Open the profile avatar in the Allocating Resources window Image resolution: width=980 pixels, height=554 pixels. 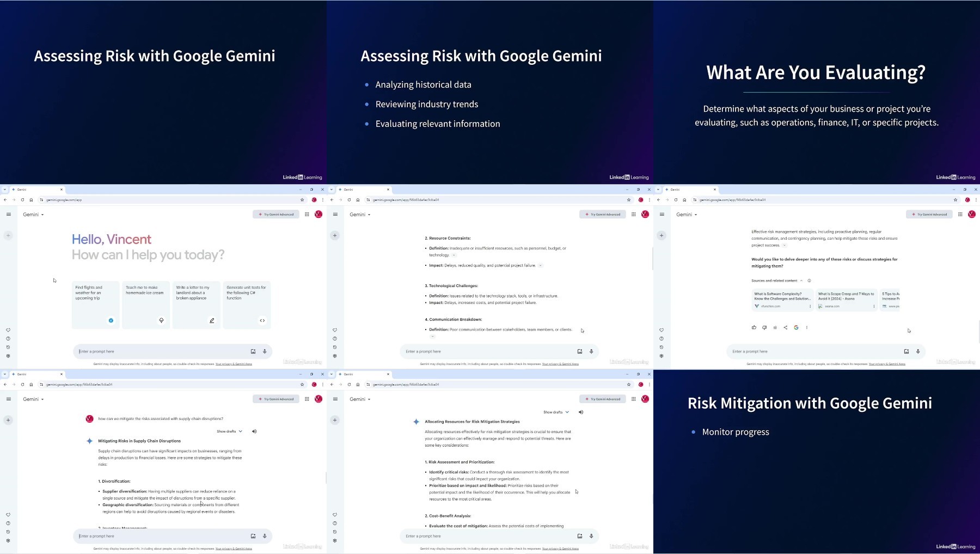(645, 399)
